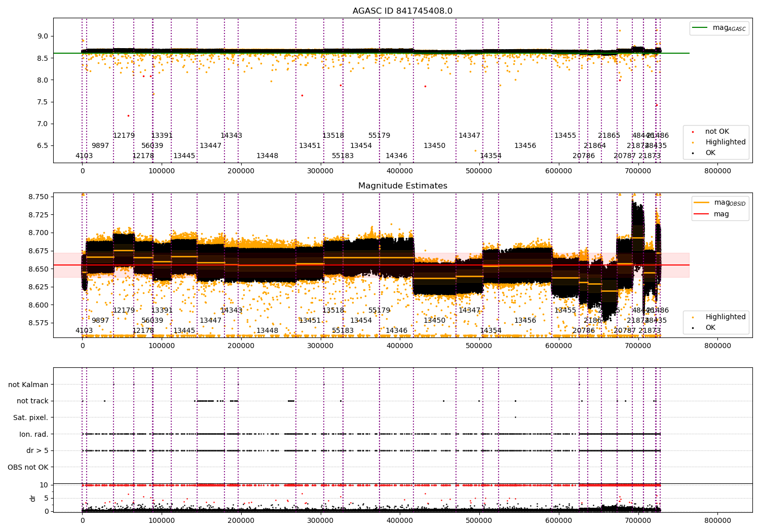Viewport: 760px width, 532px height.
Task: Click obsid label 4103 in the top plot
Action: coord(84,156)
